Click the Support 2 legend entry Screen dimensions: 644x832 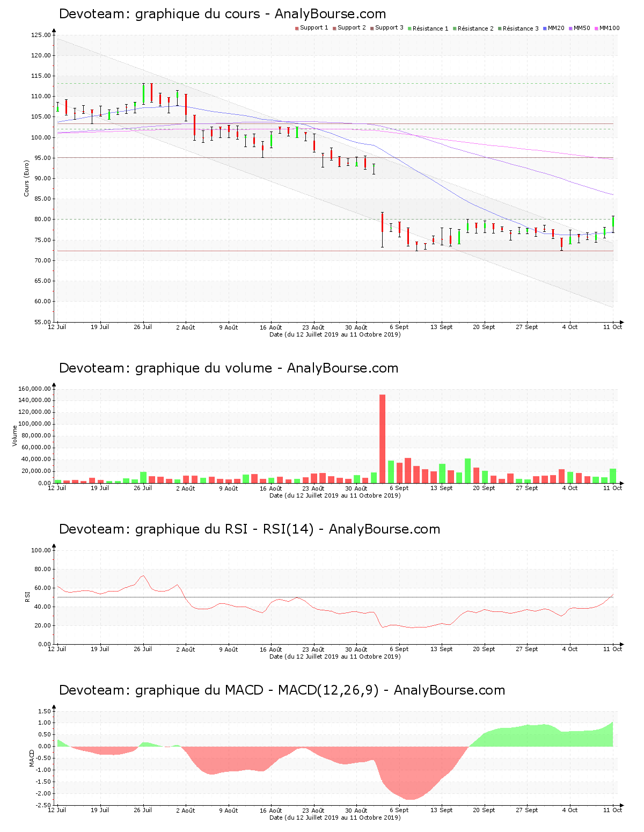click(x=349, y=28)
